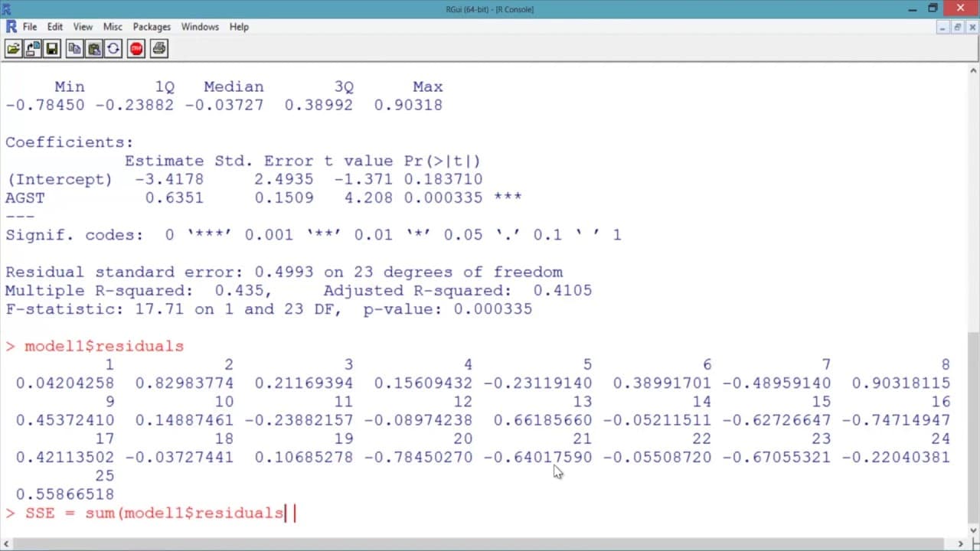Click the vertical scrollbar up arrow
Screen dimensions: 980x551
[974, 69]
